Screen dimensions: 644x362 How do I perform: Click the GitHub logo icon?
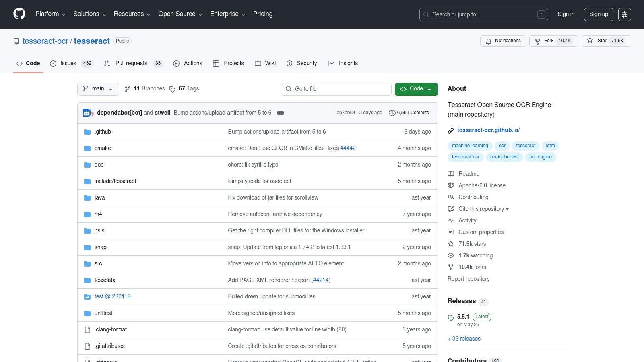19,14
